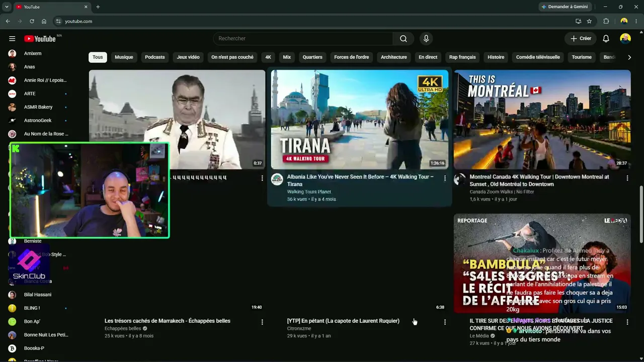Click the magnifier search button
Viewport: 644px width, 362px height.
point(404,39)
